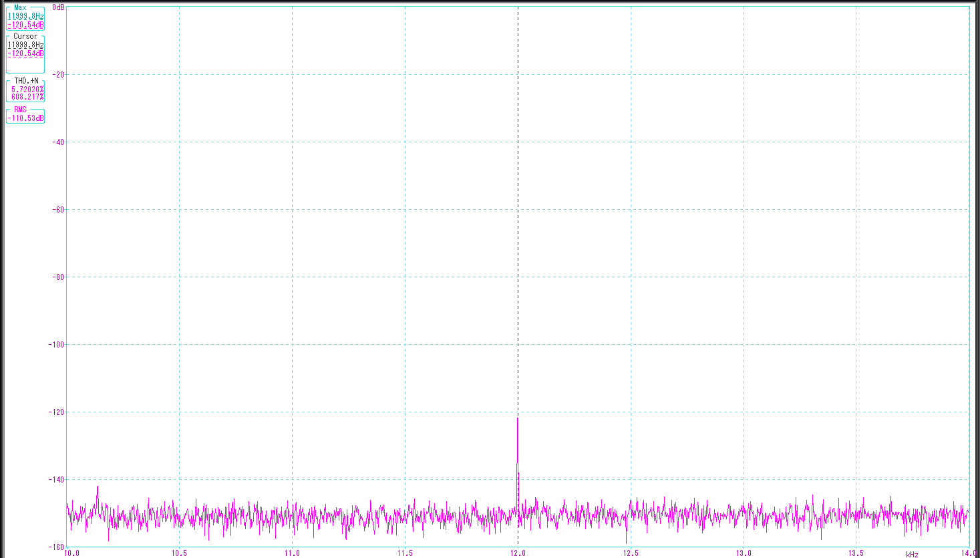The image size is (980, 558).
Task: Click the 10.5 frequency axis label
Action: coord(179,553)
